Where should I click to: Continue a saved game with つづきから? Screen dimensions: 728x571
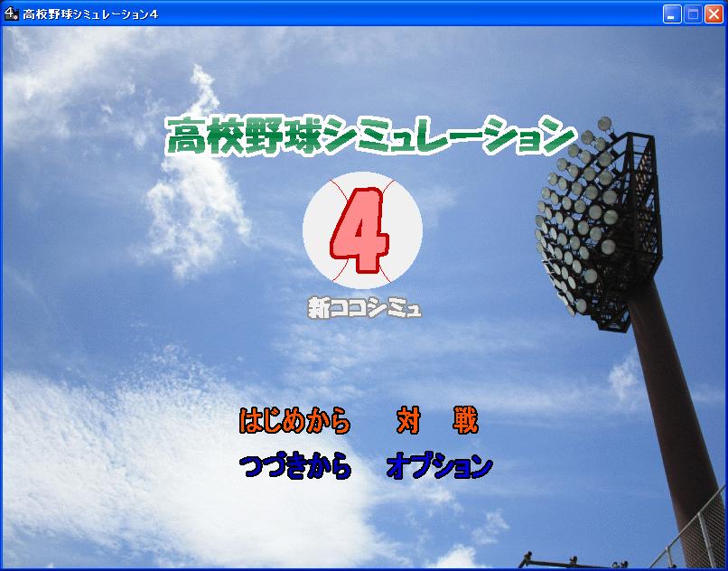click(x=295, y=466)
